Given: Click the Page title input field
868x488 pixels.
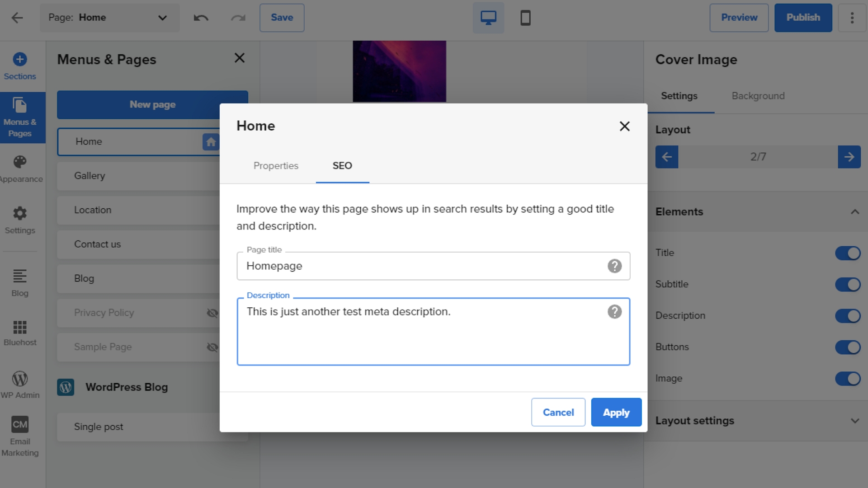Looking at the screenshot, I should click(x=433, y=266).
